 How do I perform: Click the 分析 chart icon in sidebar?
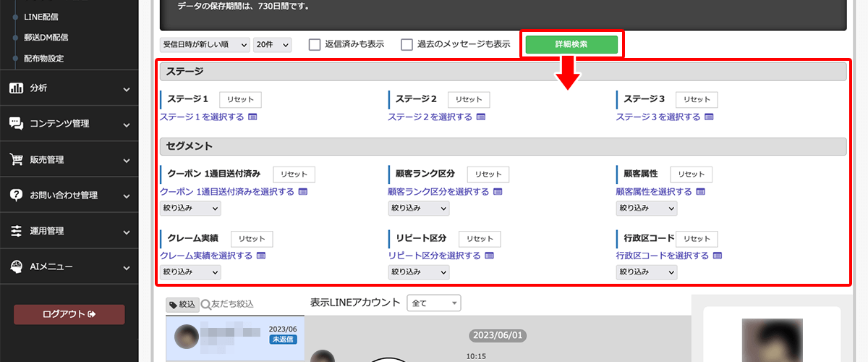point(16,88)
